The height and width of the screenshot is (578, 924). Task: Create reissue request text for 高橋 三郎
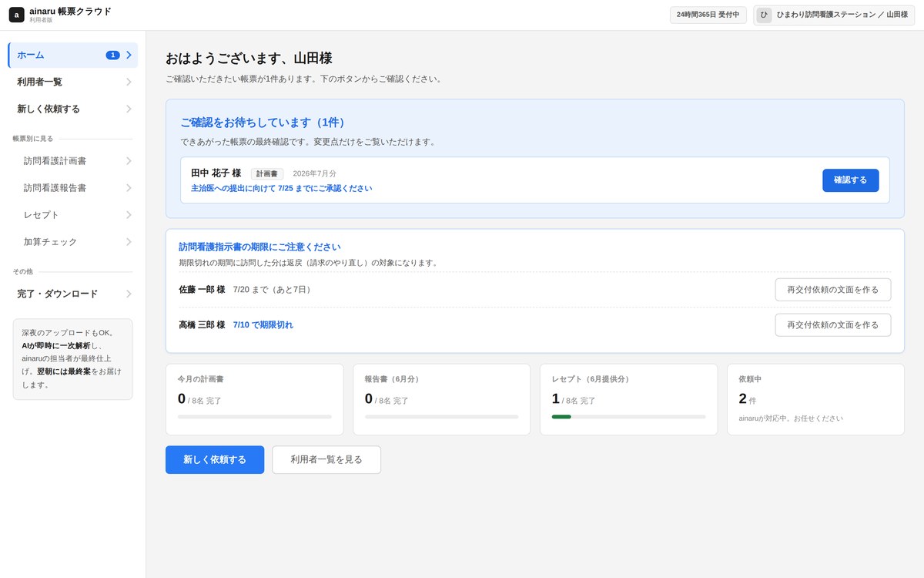tap(832, 324)
